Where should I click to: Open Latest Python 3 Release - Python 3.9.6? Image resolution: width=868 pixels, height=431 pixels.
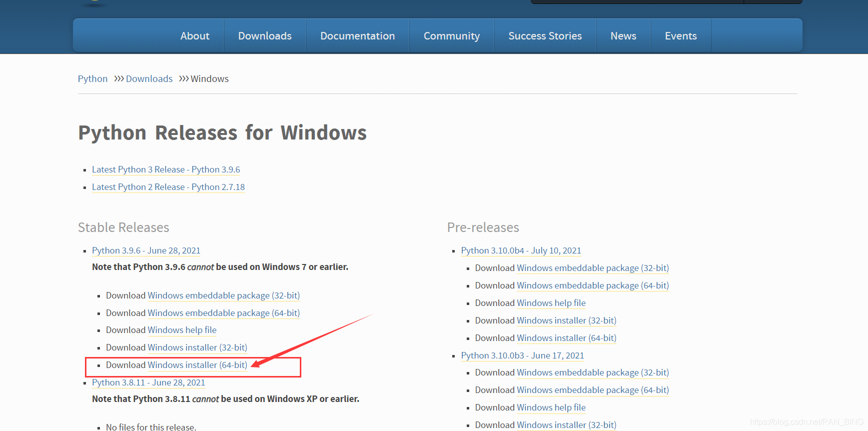click(x=166, y=169)
